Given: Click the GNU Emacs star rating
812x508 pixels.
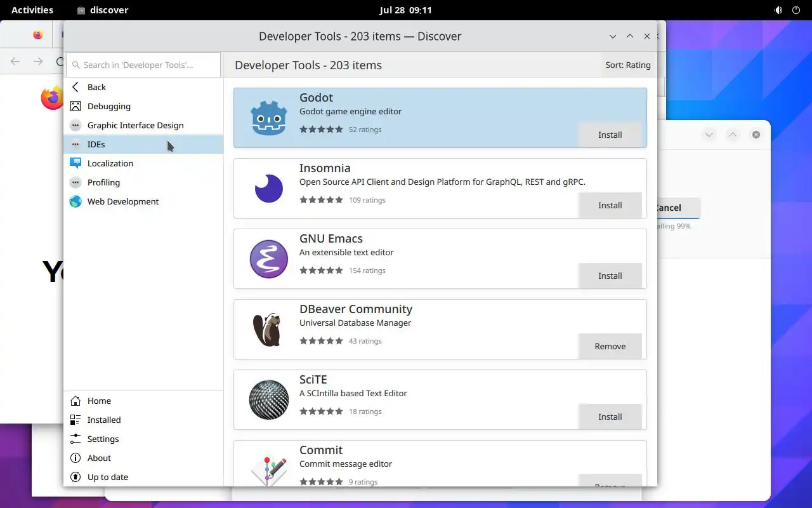Looking at the screenshot, I should (321, 271).
